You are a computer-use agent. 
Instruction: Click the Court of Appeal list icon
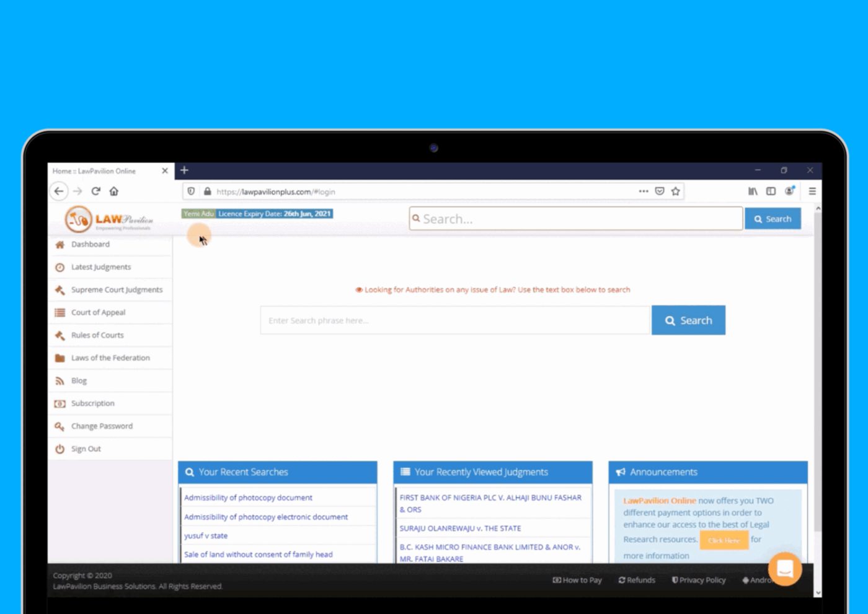tap(60, 312)
